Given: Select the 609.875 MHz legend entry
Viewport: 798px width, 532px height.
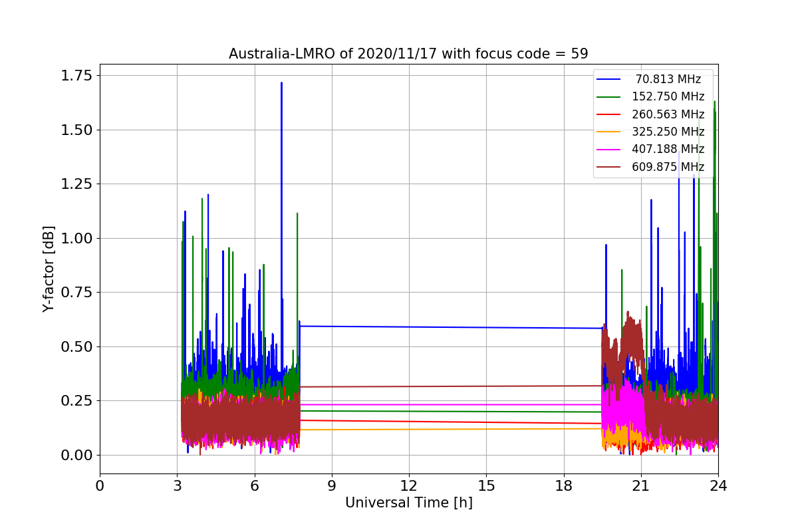Looking at the screenshot, I should [x=650, y=166].
